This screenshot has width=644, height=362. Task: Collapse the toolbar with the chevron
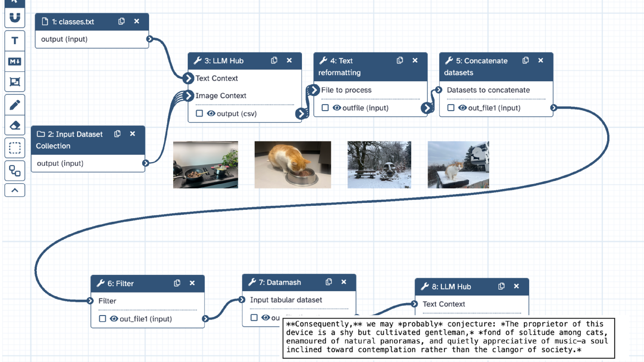coord(15,190)
